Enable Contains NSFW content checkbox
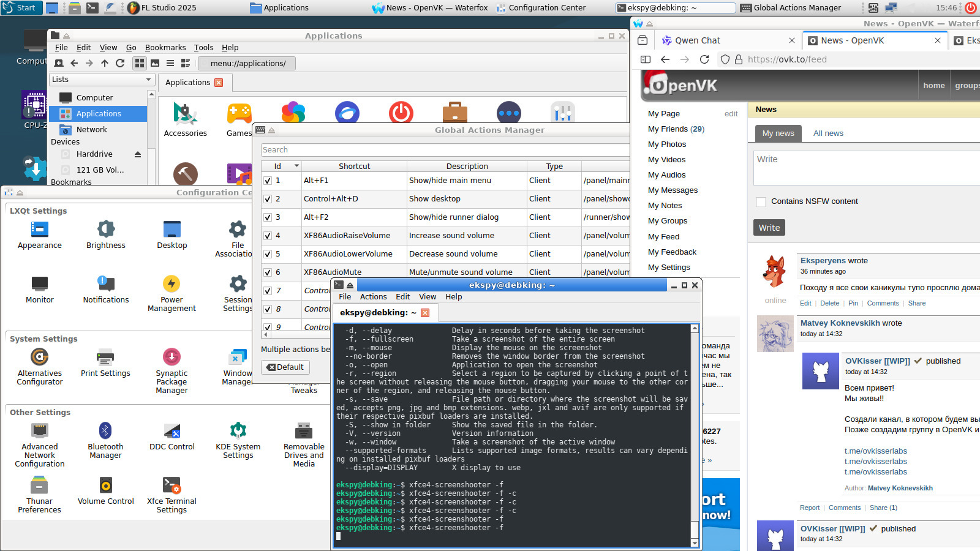Viewport: 980px width, 551px height. point(761,201)
